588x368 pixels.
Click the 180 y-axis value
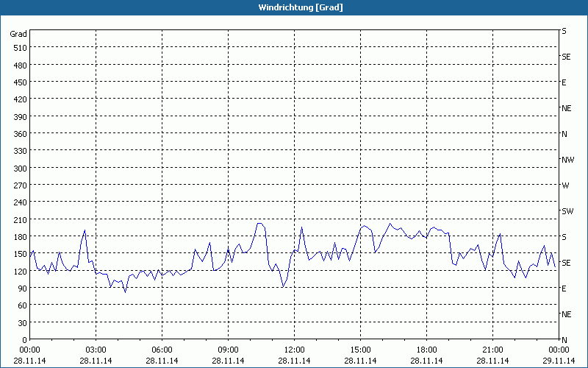pos(21,237)
